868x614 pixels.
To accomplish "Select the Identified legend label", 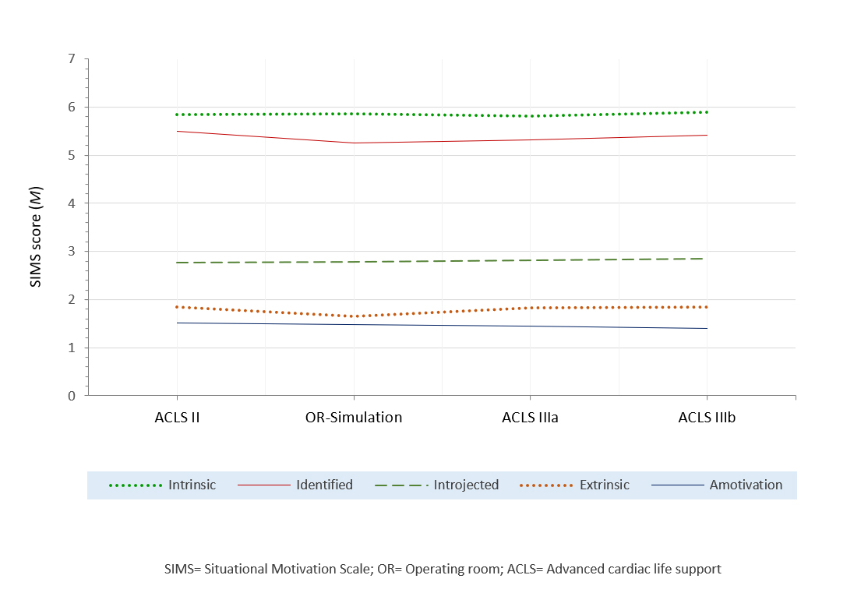I will coord(324,485).
